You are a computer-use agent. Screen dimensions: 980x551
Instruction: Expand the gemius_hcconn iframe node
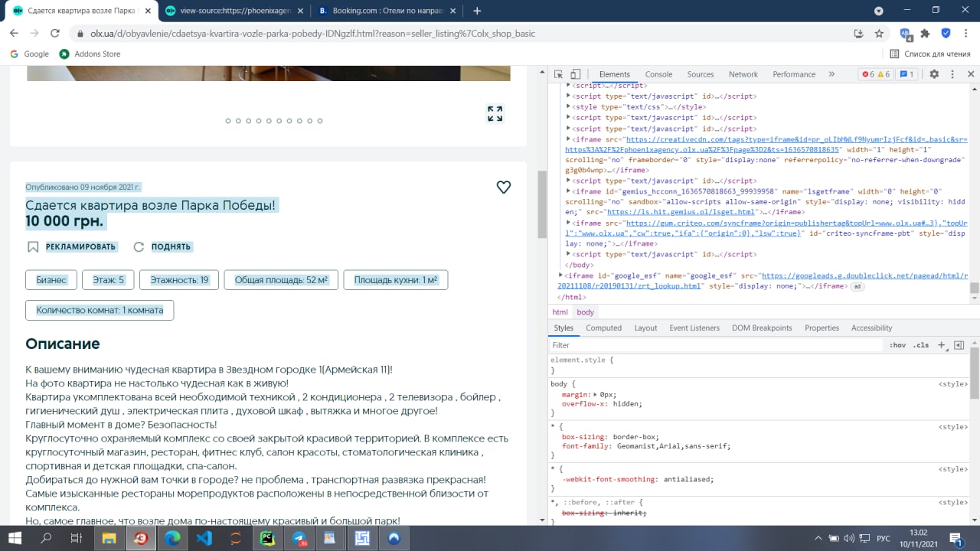[x=568, y=191]
